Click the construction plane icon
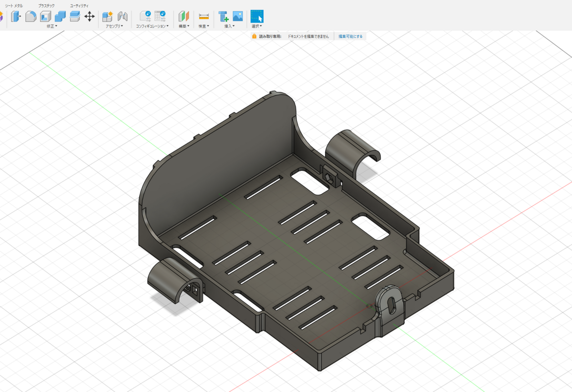 point(184,17)
